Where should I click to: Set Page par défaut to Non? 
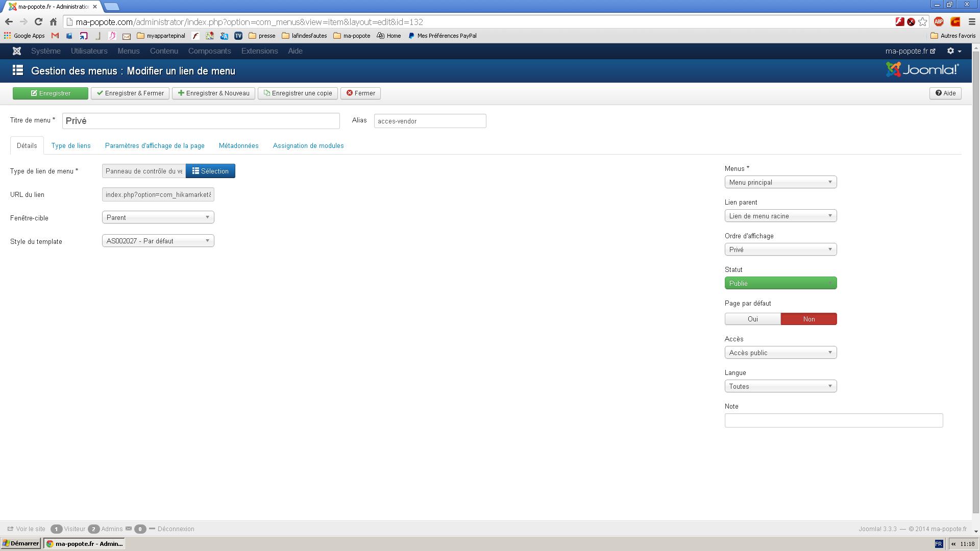tap(808, 319)
